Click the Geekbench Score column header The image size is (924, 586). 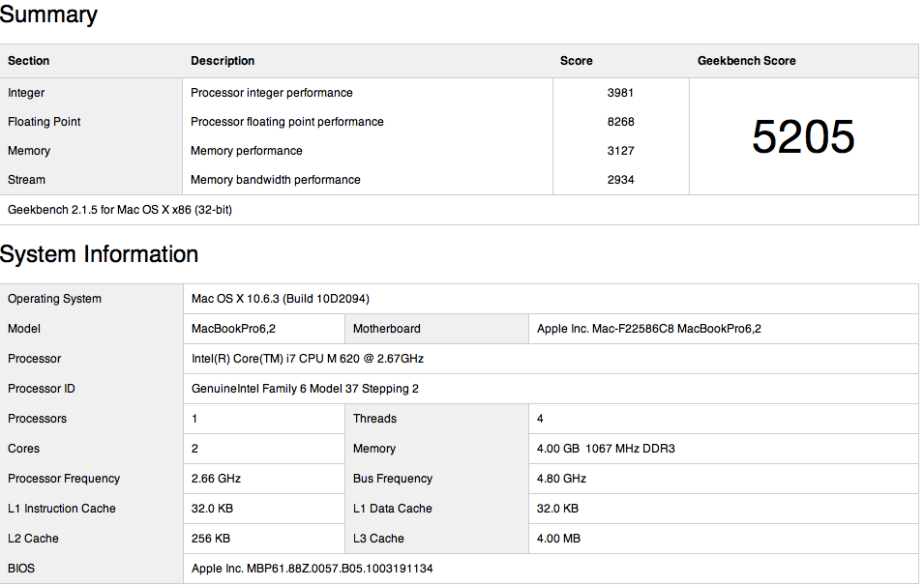pos(747,61)
